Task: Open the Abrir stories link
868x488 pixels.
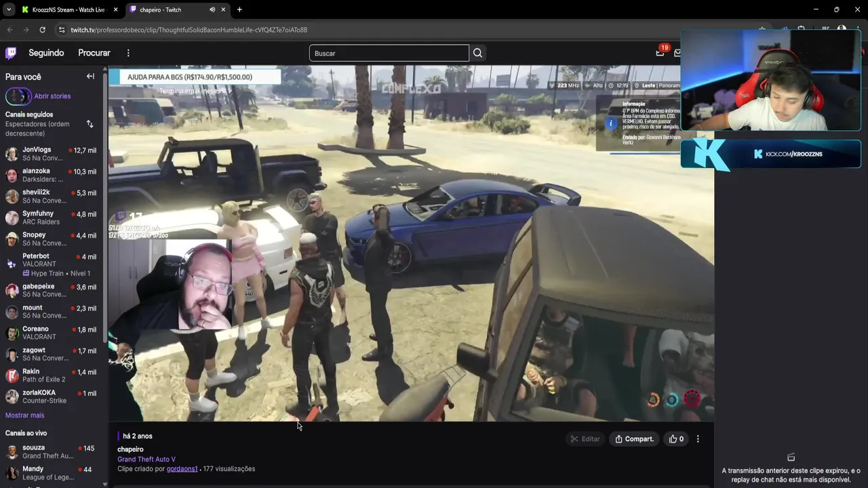Action: coord(52,96)
